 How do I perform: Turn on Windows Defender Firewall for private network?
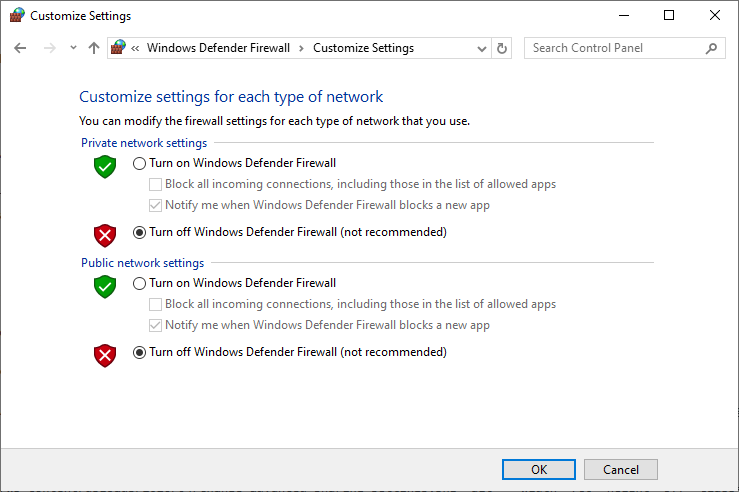[140, 163]
